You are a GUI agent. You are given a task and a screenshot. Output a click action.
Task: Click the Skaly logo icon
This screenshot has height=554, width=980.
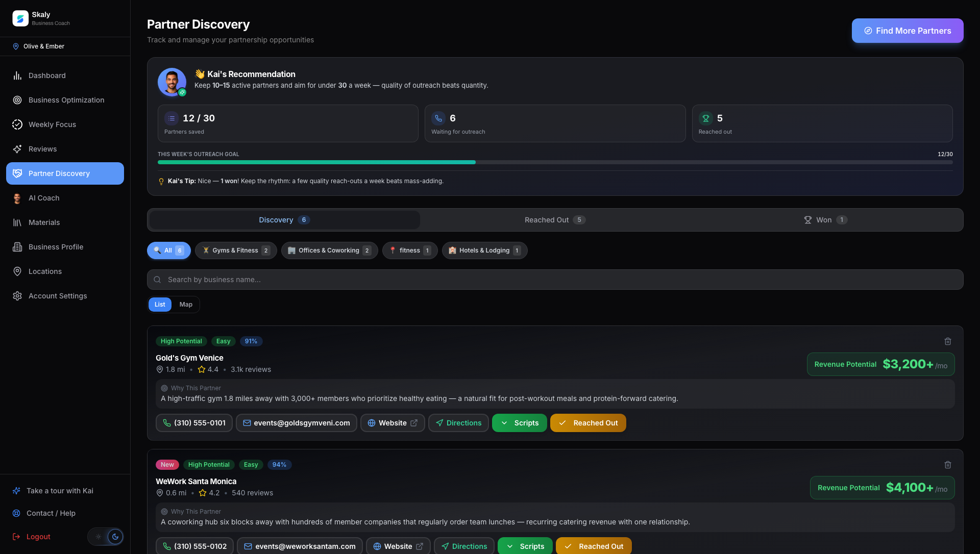click(20, 18)
